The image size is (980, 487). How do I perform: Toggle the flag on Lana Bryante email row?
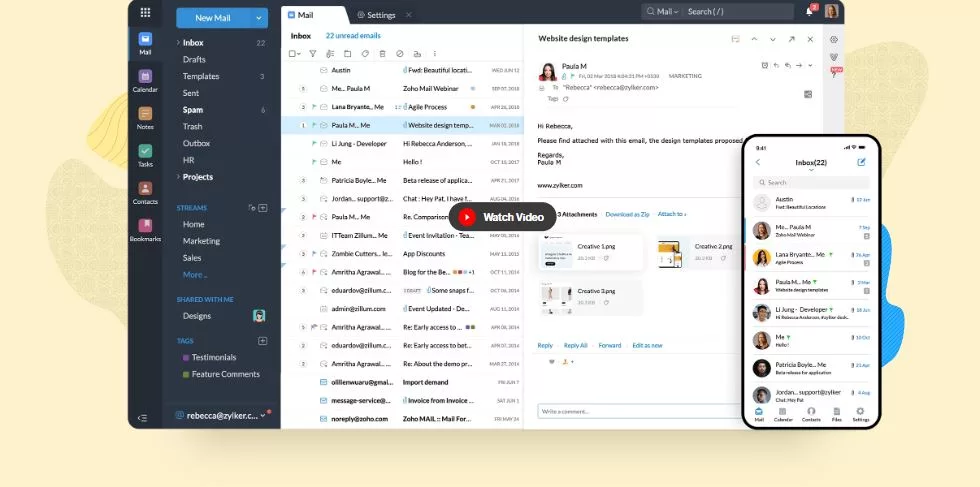[x=314, y=107]
